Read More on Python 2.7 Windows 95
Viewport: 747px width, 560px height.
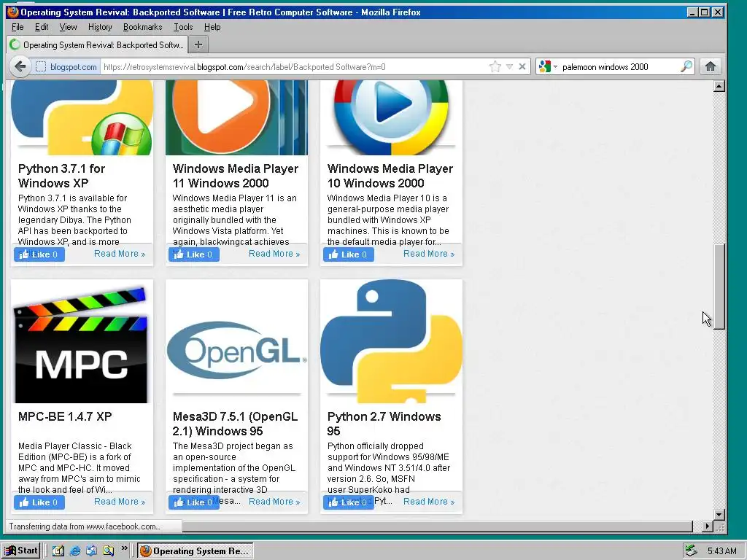[429, 502]
